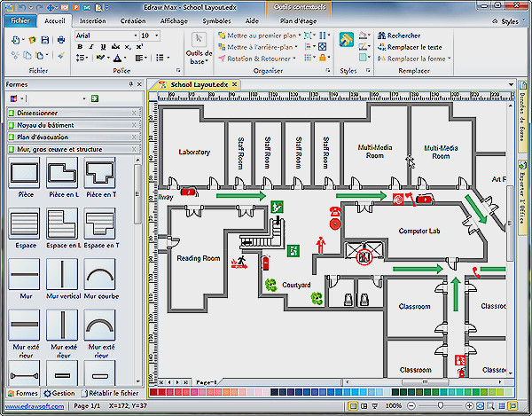Image resolution: width=532 pixels, height=416 pixels.
Task: Switch to the Insertion tab
Action: [x=92, y=20]
